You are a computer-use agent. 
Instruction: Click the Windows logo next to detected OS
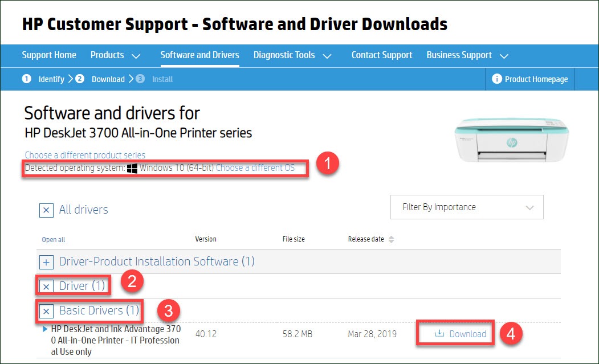[132, 169]
